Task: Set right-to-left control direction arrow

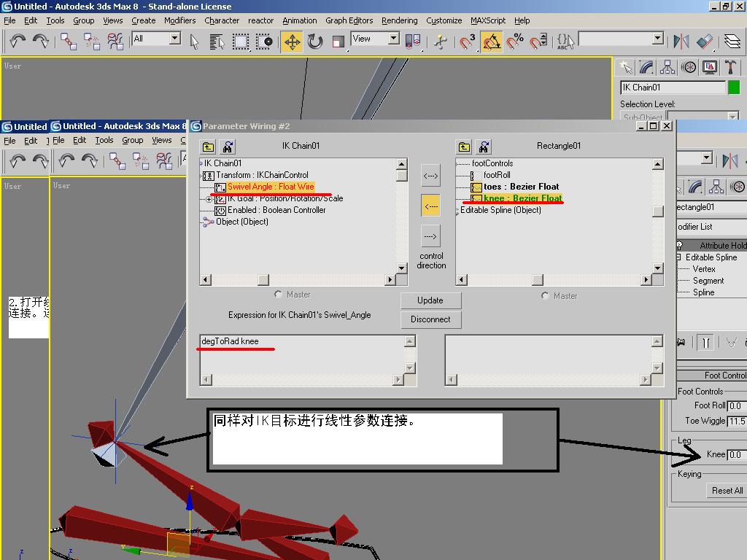Action: (x=430, y=206)
